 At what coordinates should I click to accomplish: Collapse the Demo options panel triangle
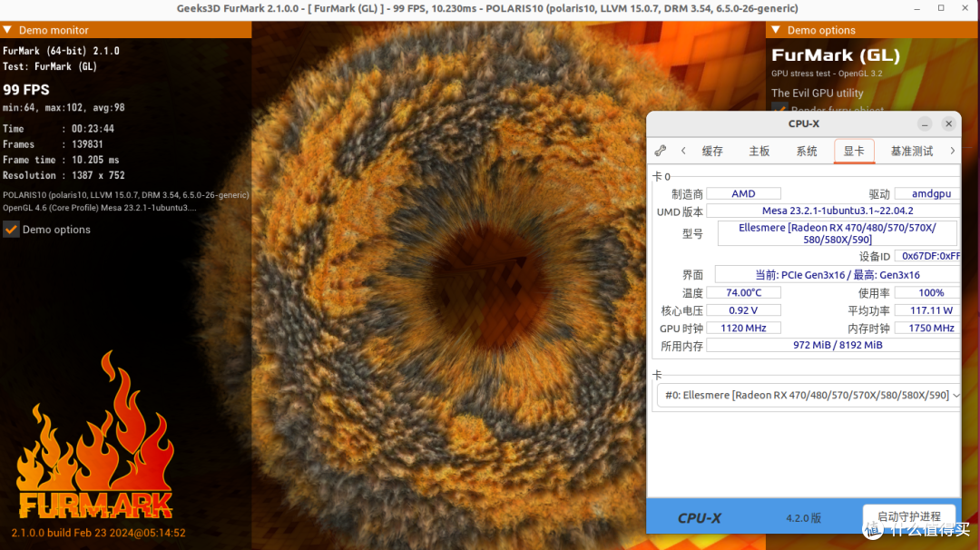774,30
